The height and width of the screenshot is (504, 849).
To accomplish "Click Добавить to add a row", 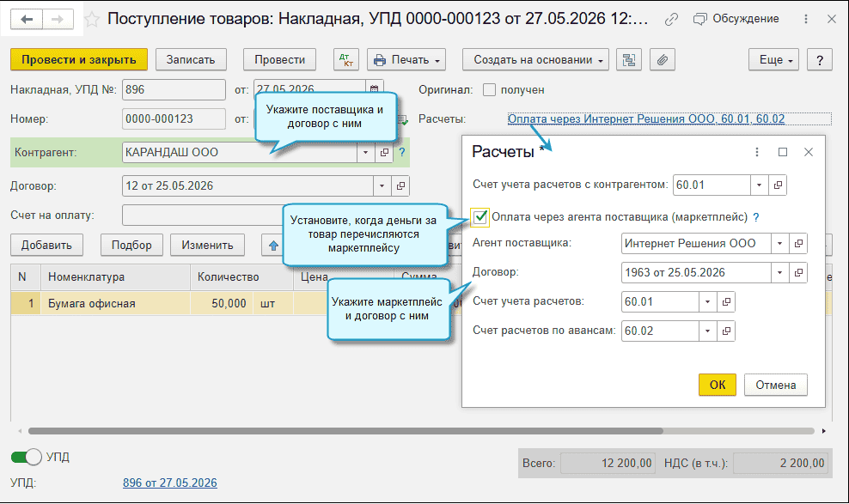I will coord(46,245).
